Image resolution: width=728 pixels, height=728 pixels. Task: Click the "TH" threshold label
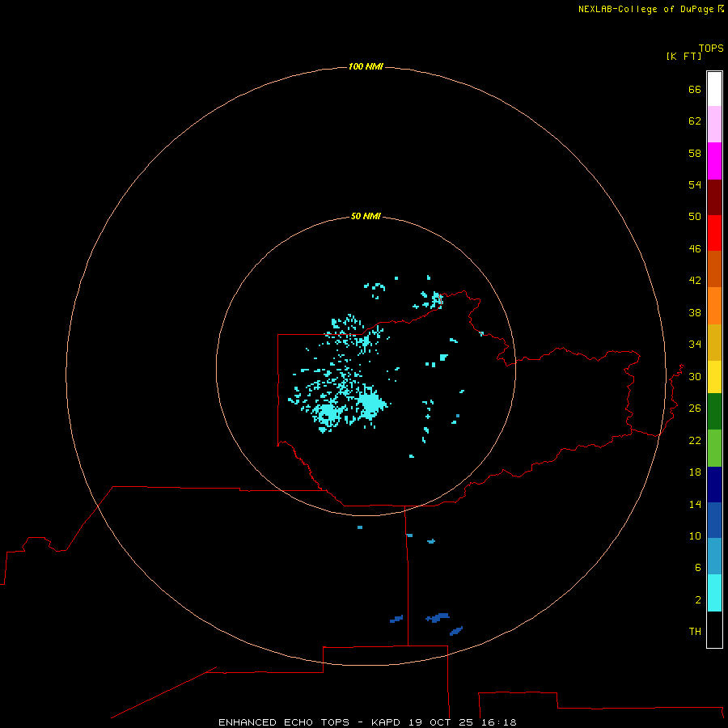[x=695, y=632]
